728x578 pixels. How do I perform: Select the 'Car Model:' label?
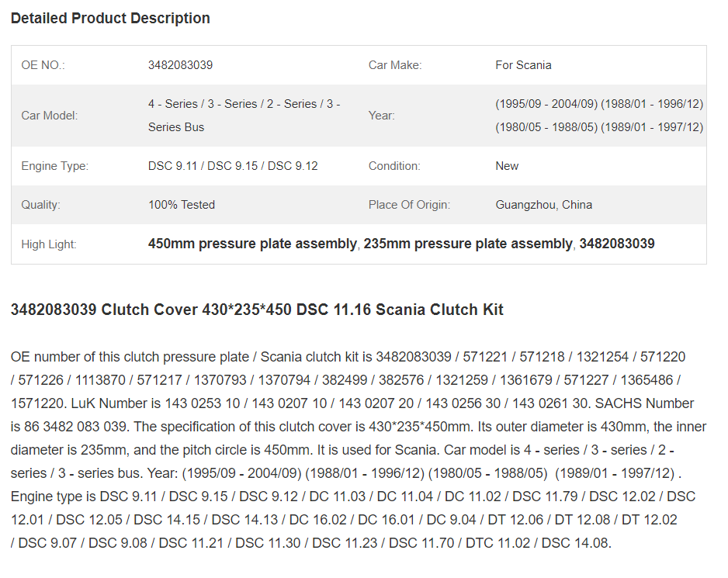[x=49, y=116]
